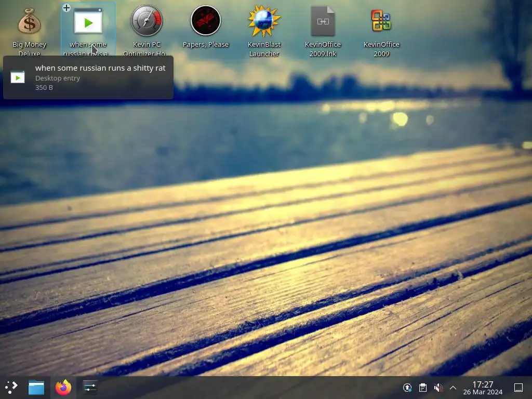Image resolution: width=532 pixels, height=399 pixels.
Task: Launch Papers, Please from the desktop
Action: pyautogui.click(x=206, y=21)
